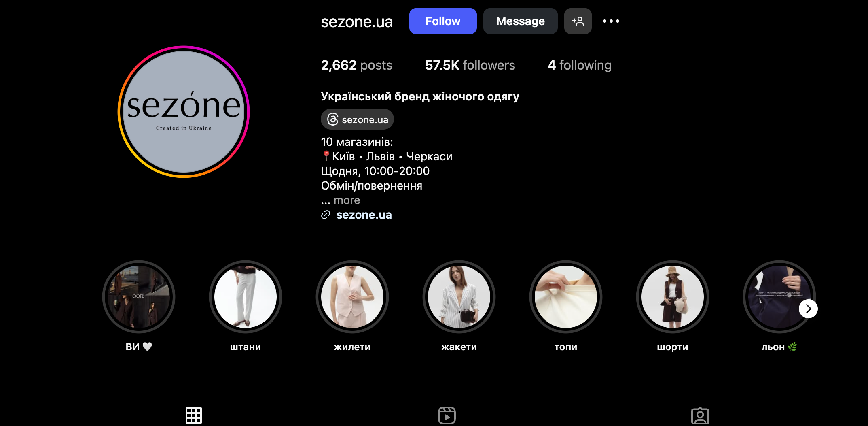
Task: Open the three-dot options menu
Action: pyautogui.click(x=611, y=21)
